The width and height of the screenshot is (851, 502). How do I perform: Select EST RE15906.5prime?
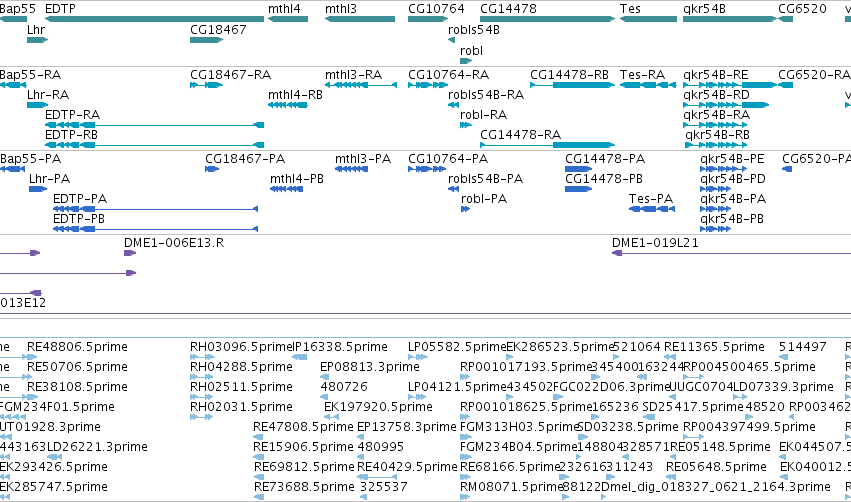(258, 457)
